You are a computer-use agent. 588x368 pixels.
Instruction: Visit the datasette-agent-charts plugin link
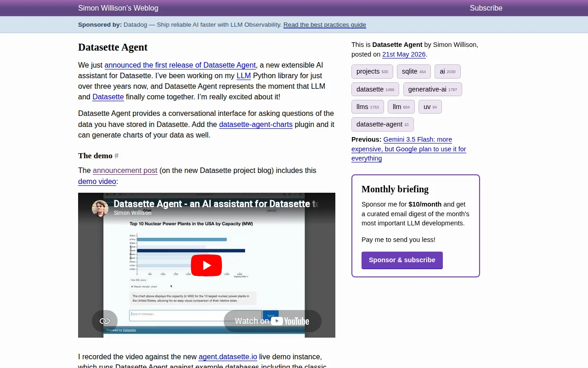coord(256,124)
